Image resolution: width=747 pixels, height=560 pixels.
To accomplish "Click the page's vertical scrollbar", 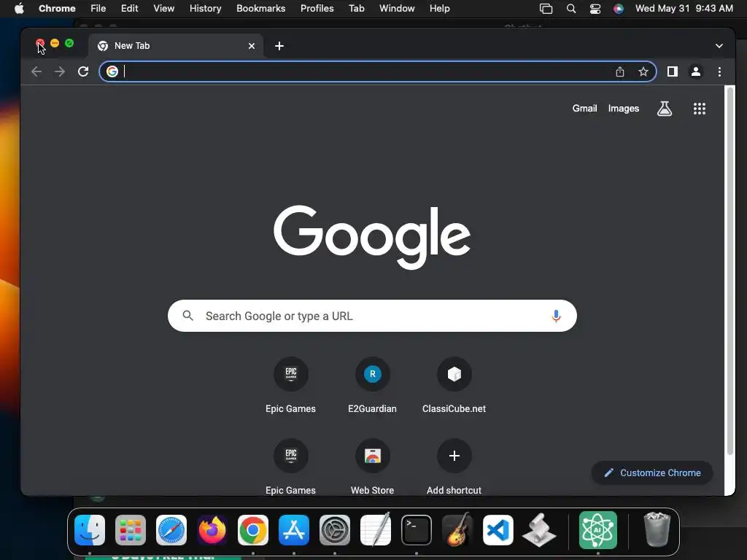I will tap(729, 271).
